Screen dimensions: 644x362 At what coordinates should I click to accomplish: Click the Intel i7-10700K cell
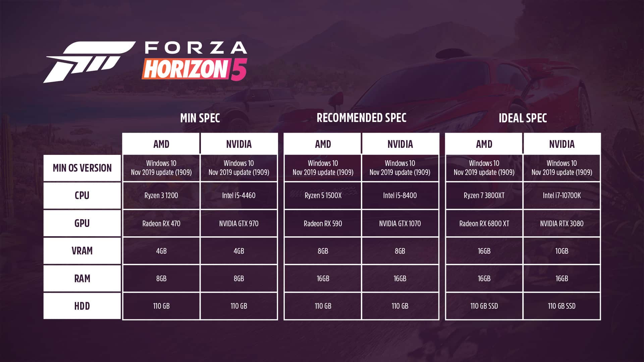pos(562,195)
